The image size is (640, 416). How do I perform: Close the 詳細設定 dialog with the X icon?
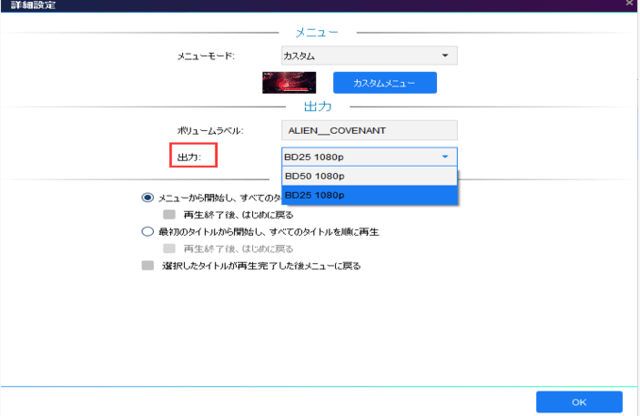(627, 6)
